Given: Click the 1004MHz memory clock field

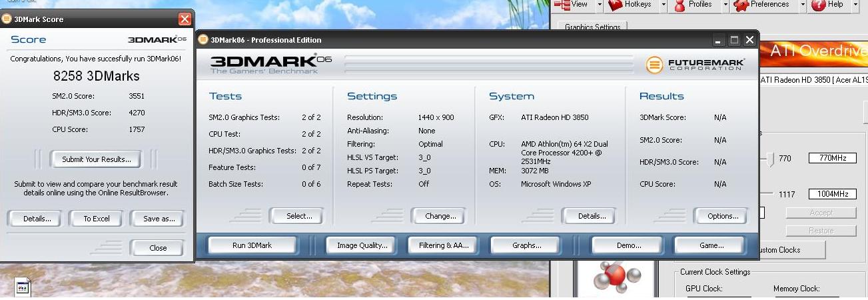Looking at the screenshot, I should [x=833, y=194].
